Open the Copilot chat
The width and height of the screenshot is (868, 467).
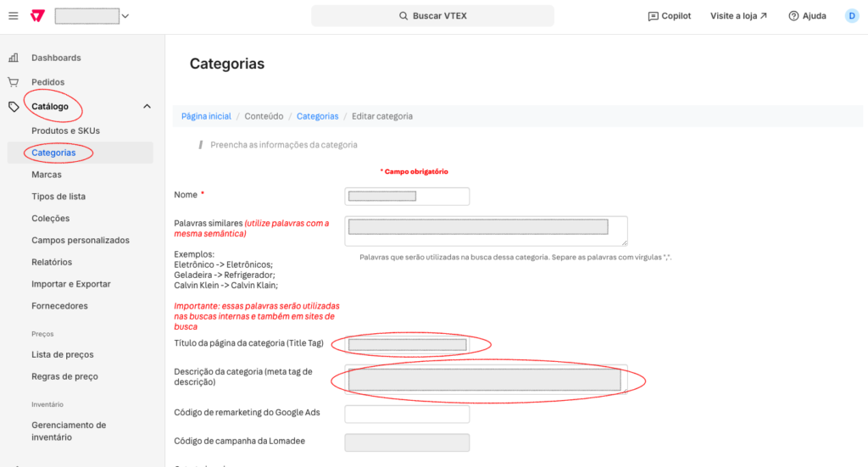tap(669, 16)
